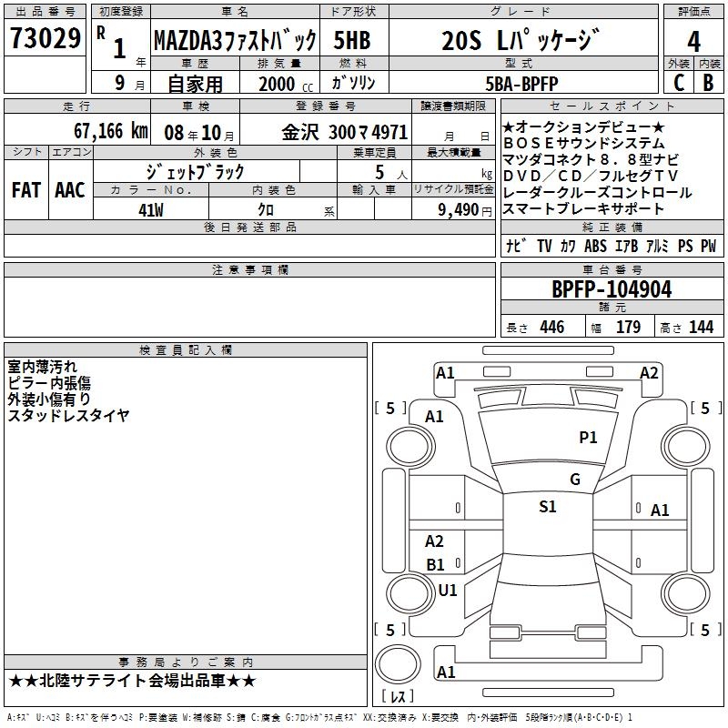Image resolution: width=728 pixels, height=728 pixels.
Task: Click interior grade B
Action: pos(708,83)
